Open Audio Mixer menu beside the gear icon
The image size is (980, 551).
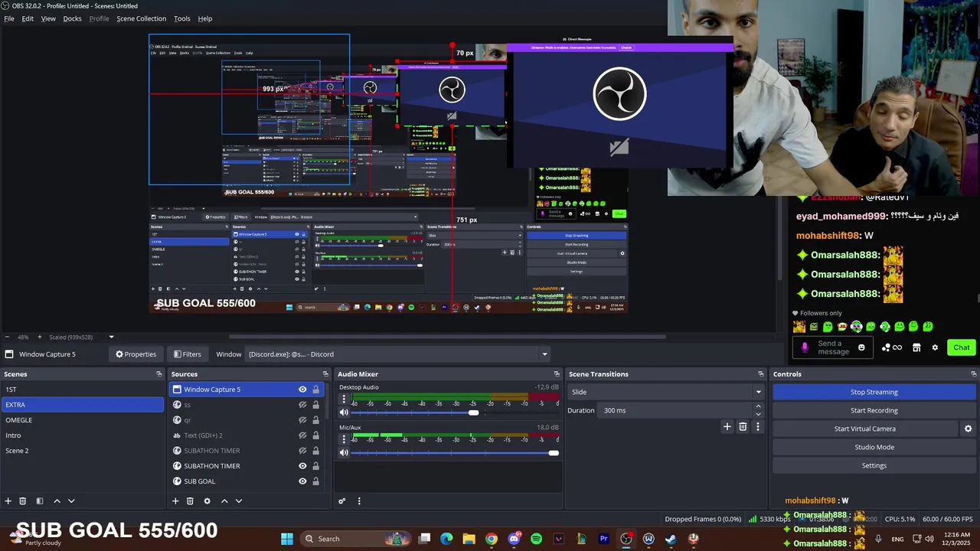pos(359,501)
